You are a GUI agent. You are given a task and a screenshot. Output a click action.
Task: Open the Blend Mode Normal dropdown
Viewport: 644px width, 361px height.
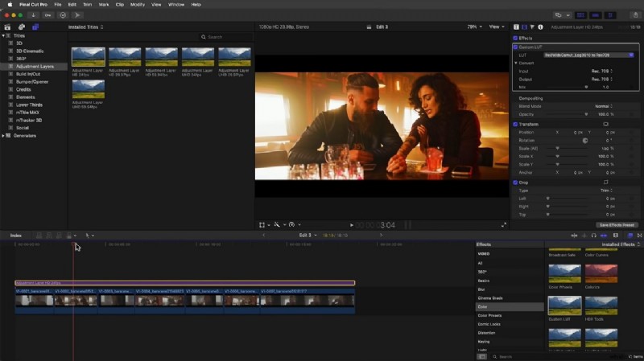pyautogui.click(x=604, y=106)
